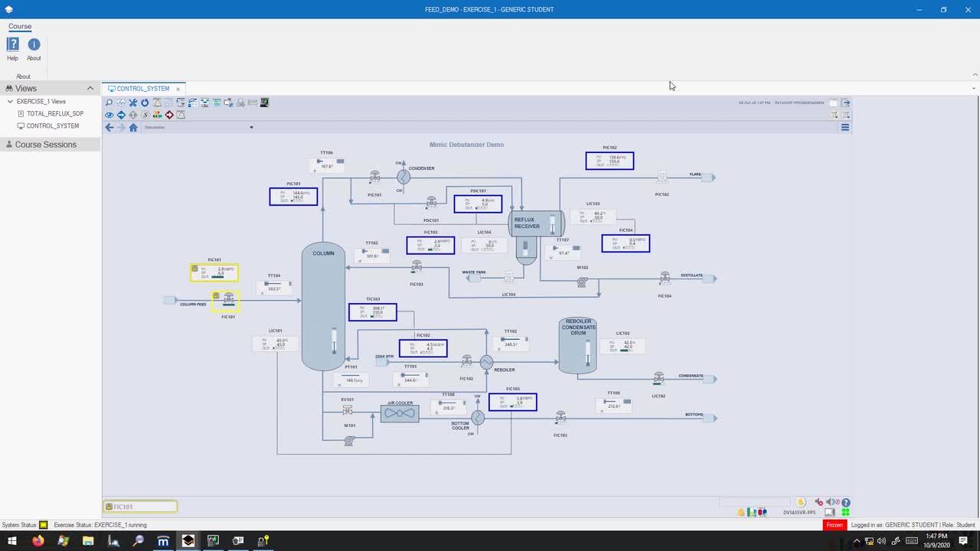Screen dimensions: 980x551
Task: Click the FIC103 control valve symbol
Action: (x=416, y=266)
